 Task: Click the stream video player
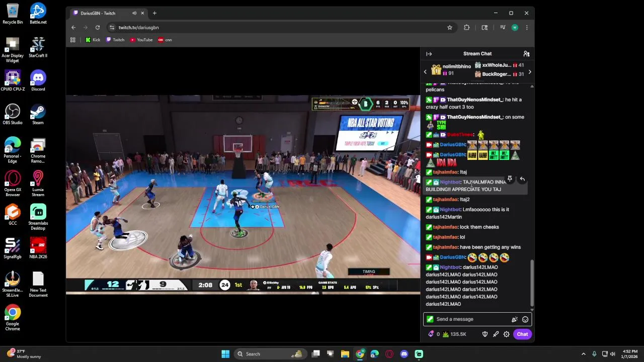(243, 194)
